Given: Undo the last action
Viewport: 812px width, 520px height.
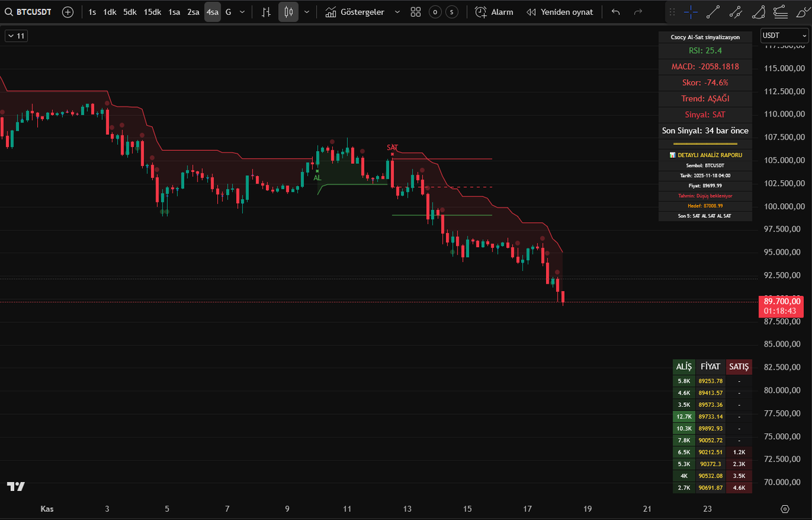Looking at the screenshot, I should click(x=615, y=12).
